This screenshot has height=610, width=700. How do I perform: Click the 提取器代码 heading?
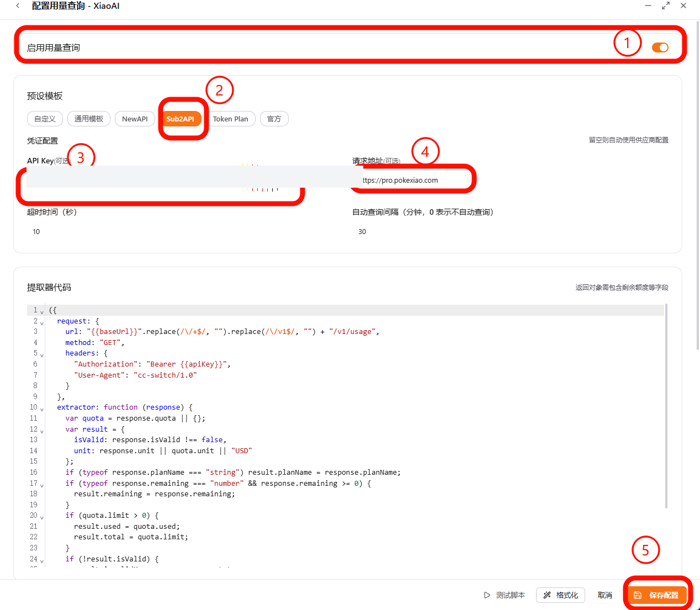(49, 288)
